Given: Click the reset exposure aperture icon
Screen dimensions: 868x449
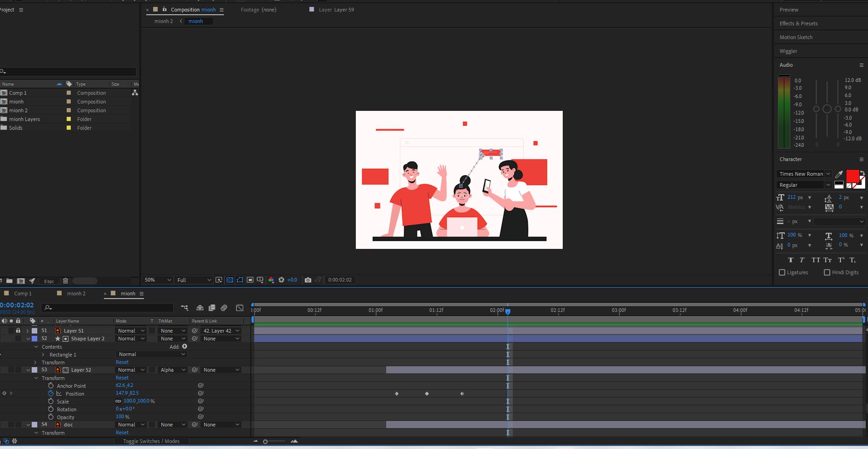Looking at the screenshot, I should (x=281, y=280).
